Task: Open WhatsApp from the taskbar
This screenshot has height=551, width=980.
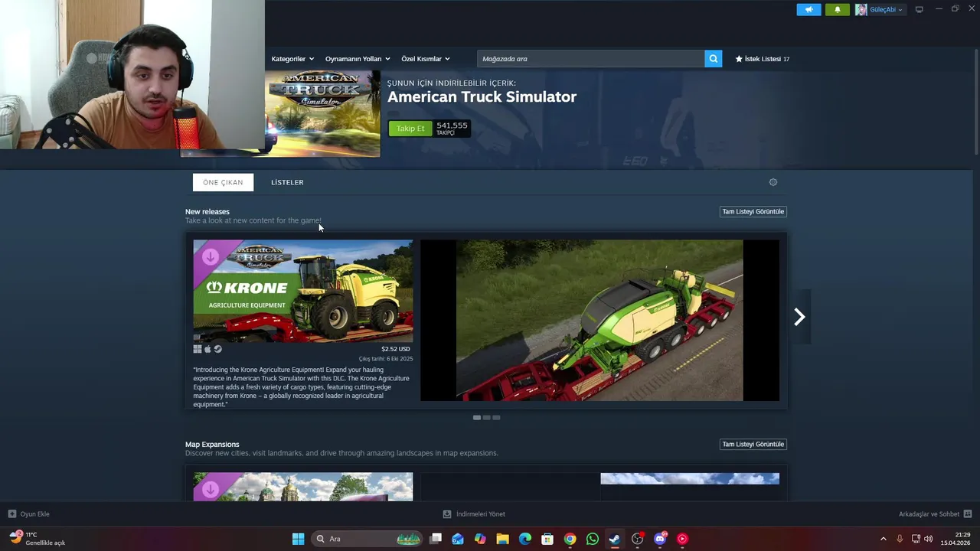Action: coord(593,539)
